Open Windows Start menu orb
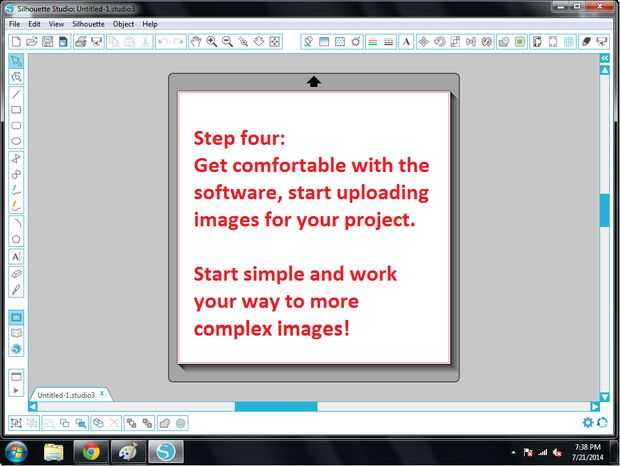Screen dimensions: 620x466 (16, 452)
